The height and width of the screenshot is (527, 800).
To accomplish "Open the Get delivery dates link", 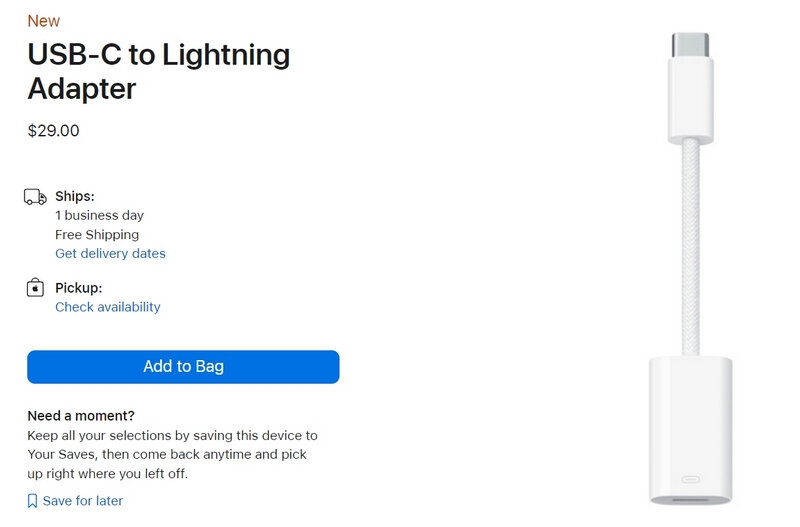I will (110, 254).
